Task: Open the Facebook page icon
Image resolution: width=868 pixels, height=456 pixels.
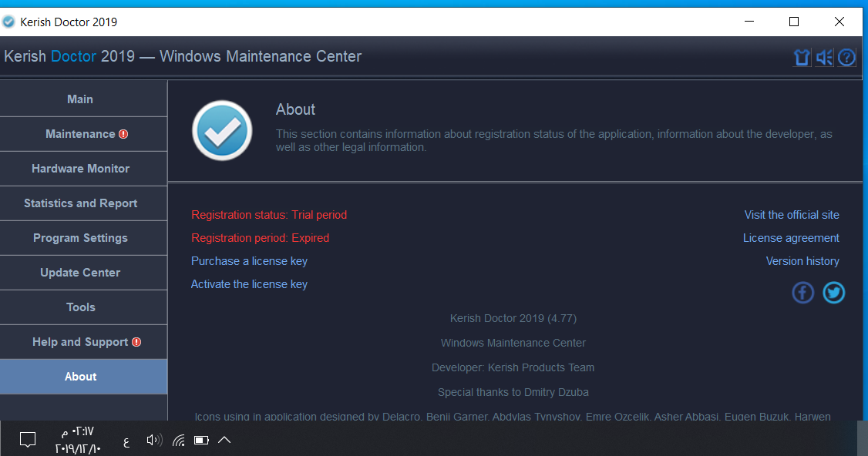Action: tap(802, 293)
